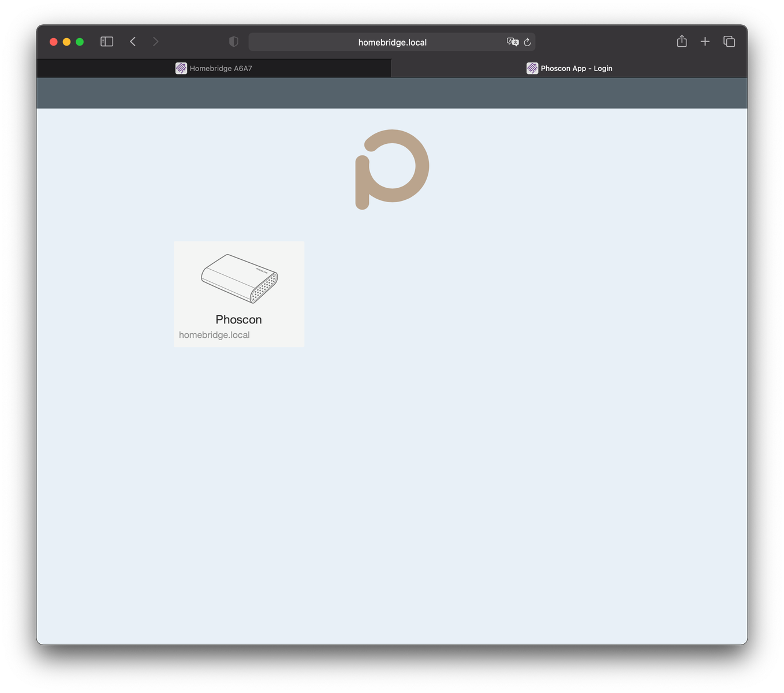Click the homebridge.local address bar
This screenshot has width=784, height=693.
(x=392, y=42)
